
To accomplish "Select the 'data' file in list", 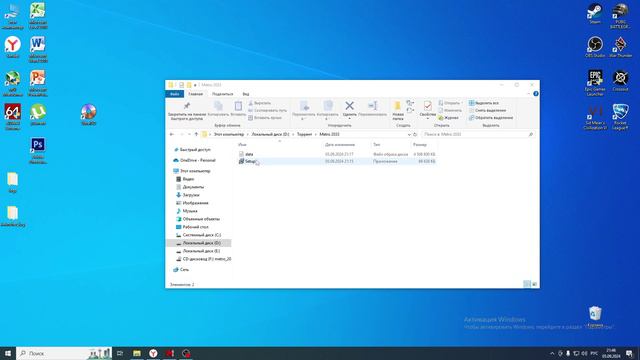I will (249, 154).
